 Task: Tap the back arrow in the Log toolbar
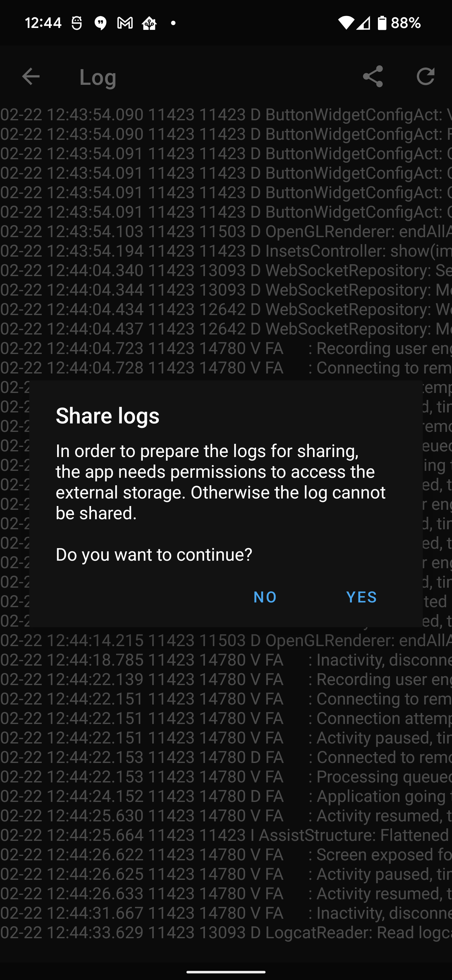pos(31,76)
